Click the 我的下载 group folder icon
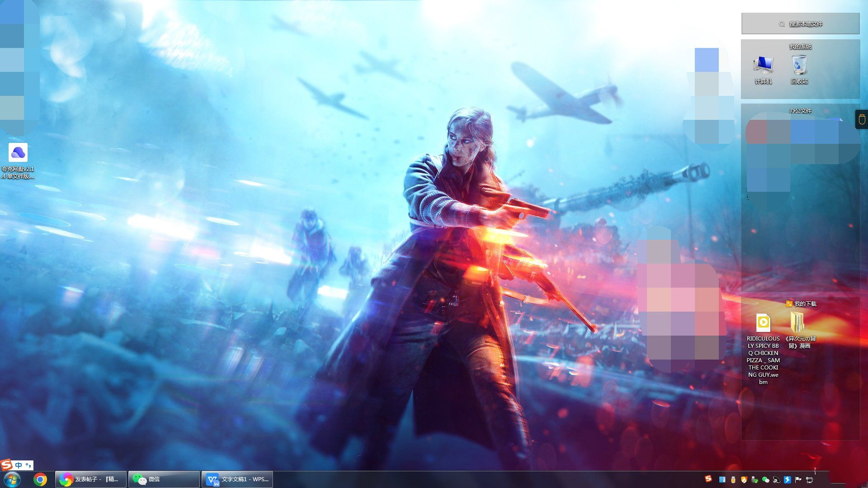Image resolution: width=868 pixels, height=488 pixels. [789, 304]
